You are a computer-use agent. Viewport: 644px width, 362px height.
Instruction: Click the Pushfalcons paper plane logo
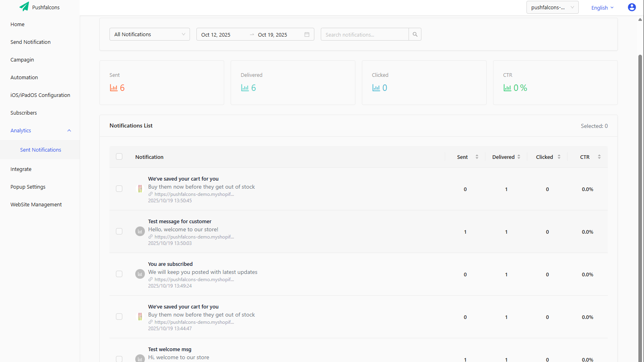point(24,7)
